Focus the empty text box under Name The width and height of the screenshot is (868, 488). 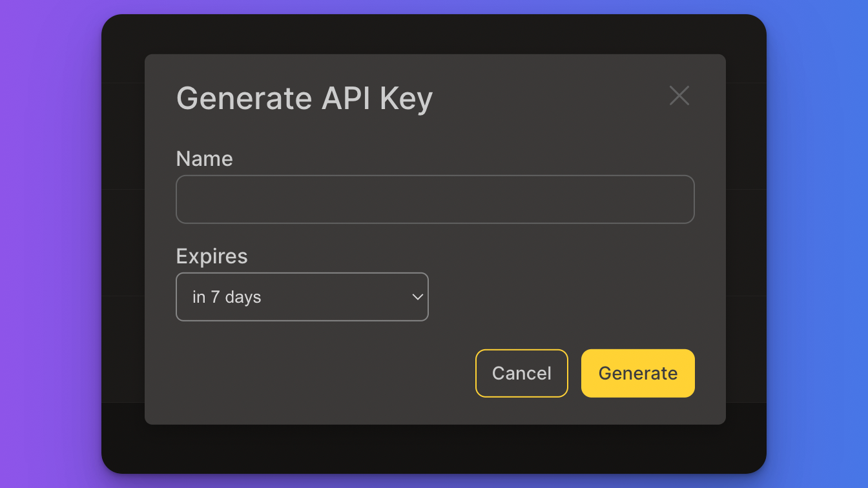pyautogui.click(x=435, y=199)
